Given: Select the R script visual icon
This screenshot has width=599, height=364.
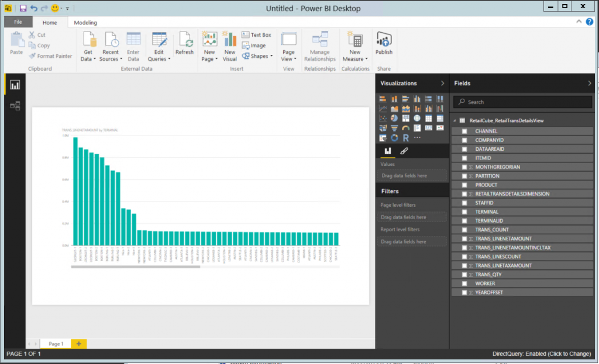Looking at the screenshot, I should 406,138.
